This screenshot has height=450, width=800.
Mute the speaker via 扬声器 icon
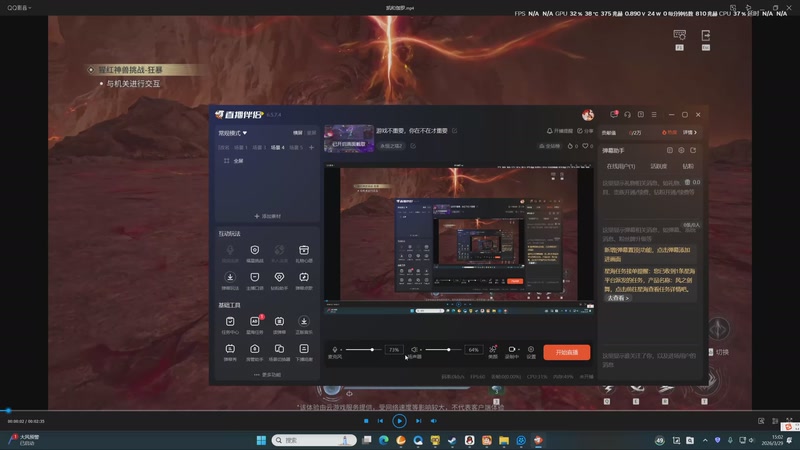(x=415, y=350)
